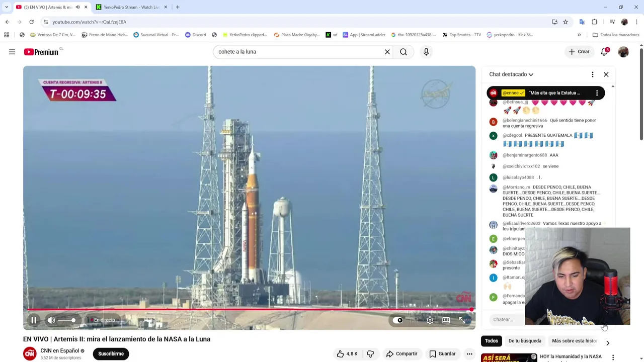644x362 pixels.
Task: Bookmark this page with star
Action: [566, 22]
